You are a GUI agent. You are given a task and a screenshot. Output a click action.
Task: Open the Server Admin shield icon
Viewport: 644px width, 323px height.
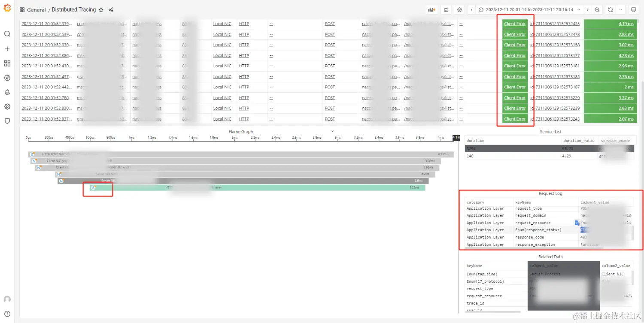(7, 121)
